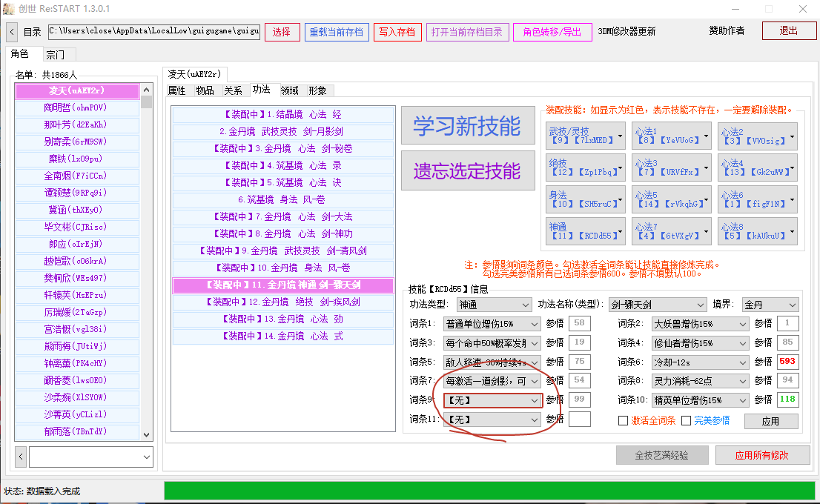Viewport: 820px width, 504px height.
Task: Select skill row 6. 筑基境 身法 风-卷
Action: (x=283, y=199)
